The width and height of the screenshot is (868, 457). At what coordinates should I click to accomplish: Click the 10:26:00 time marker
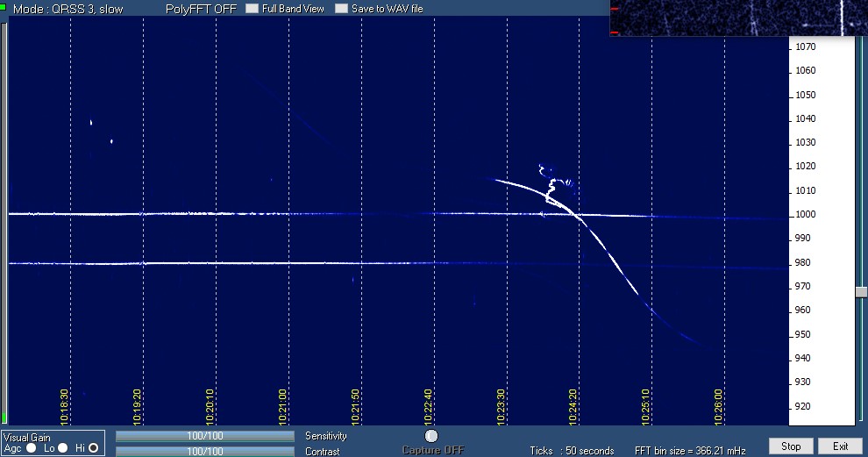point(718,407)
